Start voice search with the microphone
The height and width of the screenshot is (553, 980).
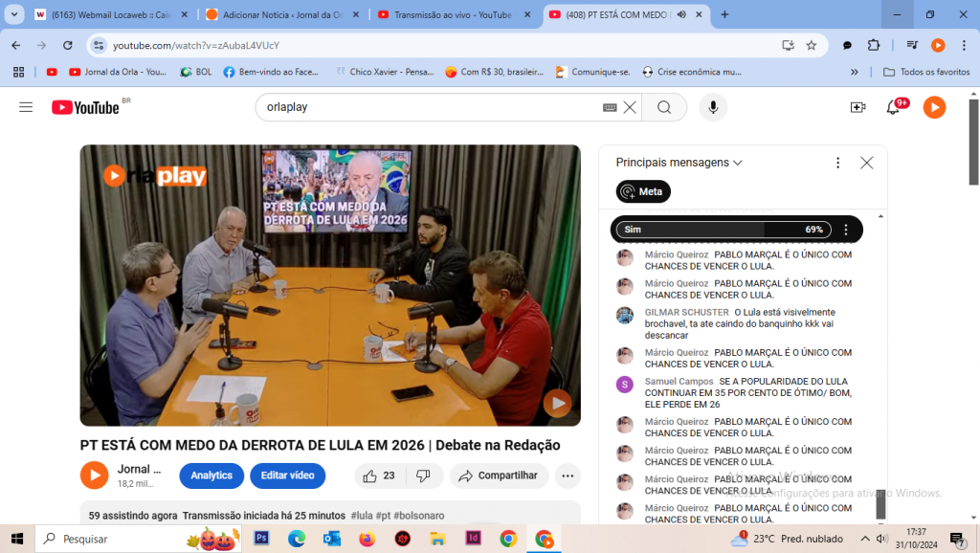point(713,107)
